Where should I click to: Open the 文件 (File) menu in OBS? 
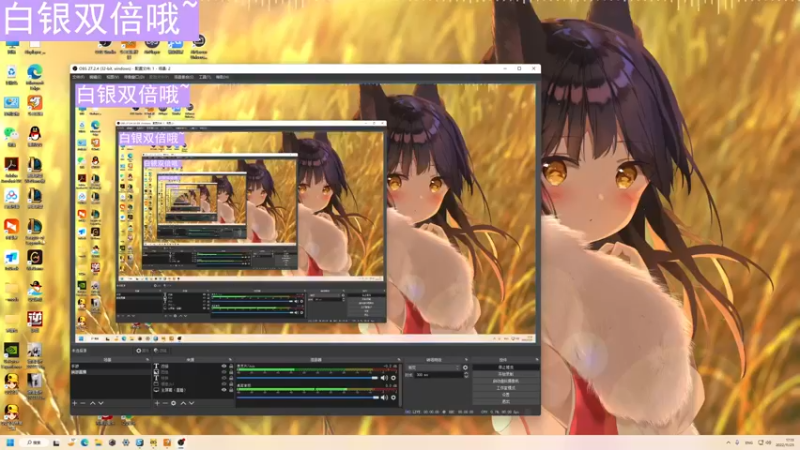click(x=78, y=77)
